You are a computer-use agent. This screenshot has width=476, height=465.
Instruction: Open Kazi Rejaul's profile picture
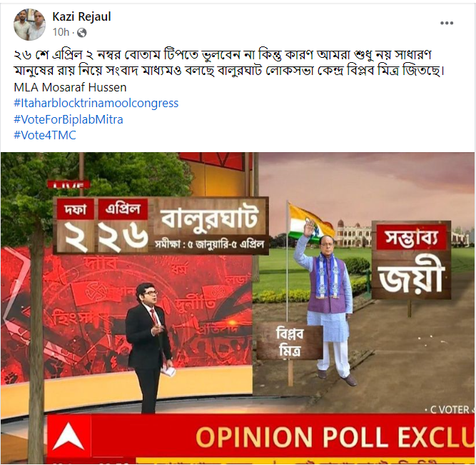(29, 24)
